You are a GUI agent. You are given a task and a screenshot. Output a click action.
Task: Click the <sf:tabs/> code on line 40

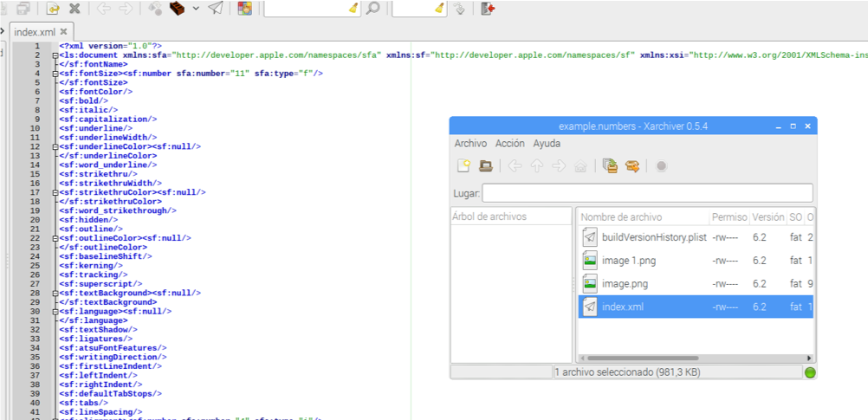tap(83, 403)
